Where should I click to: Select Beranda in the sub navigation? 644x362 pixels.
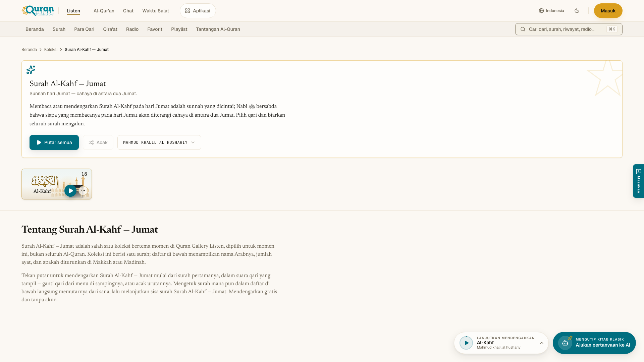(x=35, y=29)
